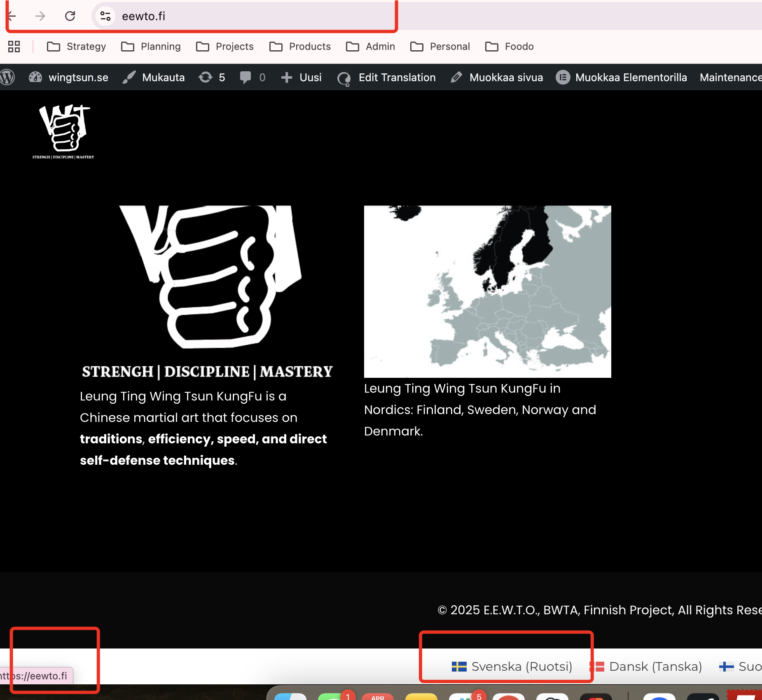Open the Planning bookmarks folder
Image resolution: width=762 pixels, height=700 pixels.
click(x=151, y=47)
